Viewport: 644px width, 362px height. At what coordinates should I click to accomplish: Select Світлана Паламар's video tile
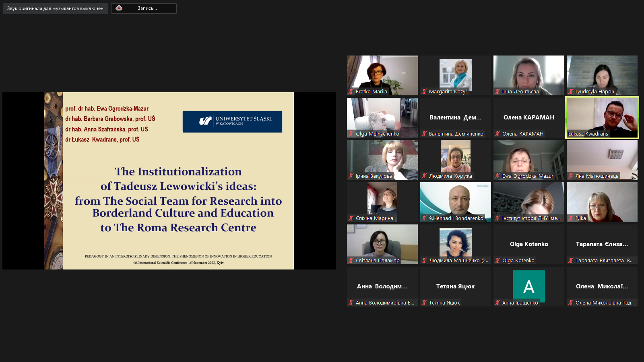pyautogui.click(x=382, y=243)
